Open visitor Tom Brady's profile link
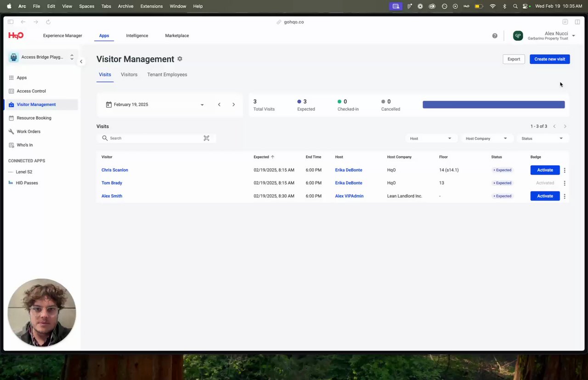The width and height of the screenshot is (588, 380). [112, 183]
